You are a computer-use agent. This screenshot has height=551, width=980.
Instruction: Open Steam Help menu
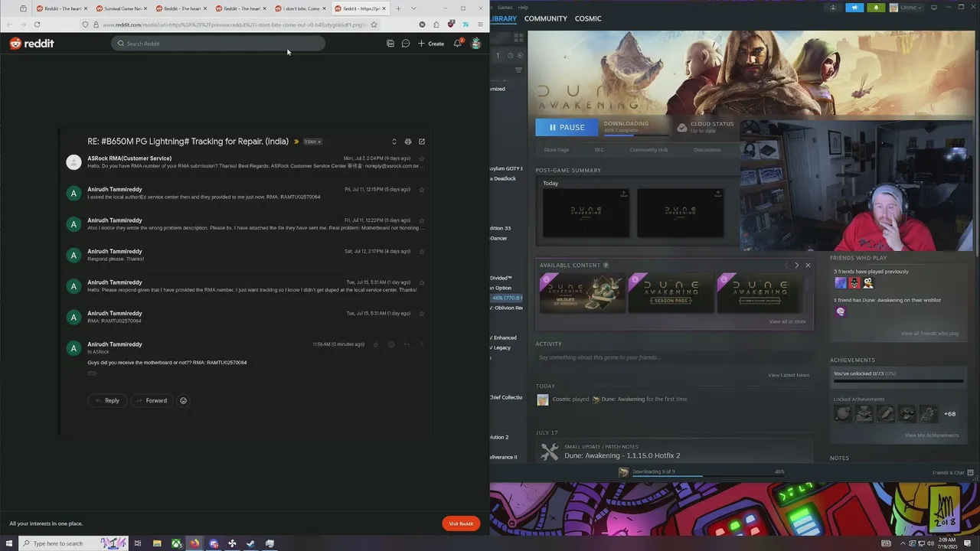click(523, 8)
